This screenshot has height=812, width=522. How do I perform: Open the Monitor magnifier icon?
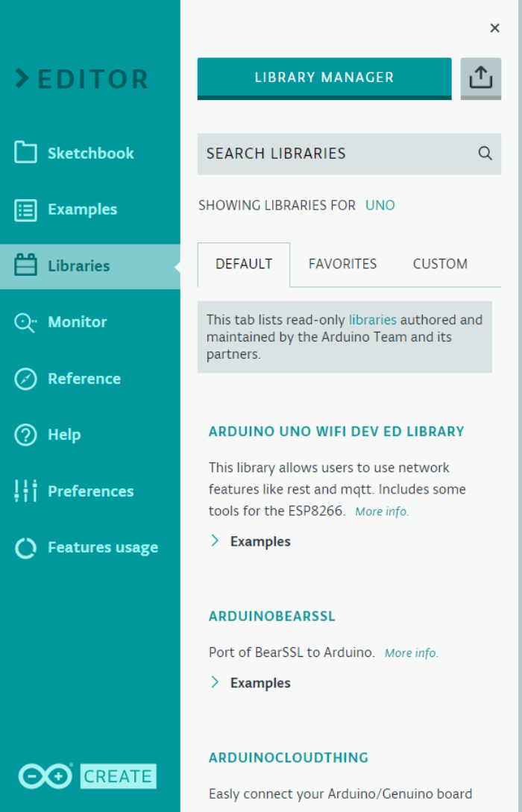(25, 322)
